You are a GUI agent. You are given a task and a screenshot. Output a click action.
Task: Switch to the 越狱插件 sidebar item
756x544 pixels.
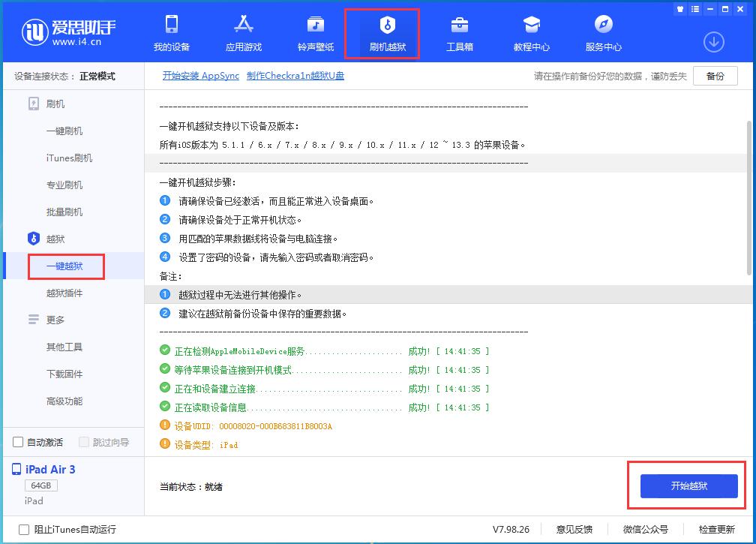[x=66, y=293]
